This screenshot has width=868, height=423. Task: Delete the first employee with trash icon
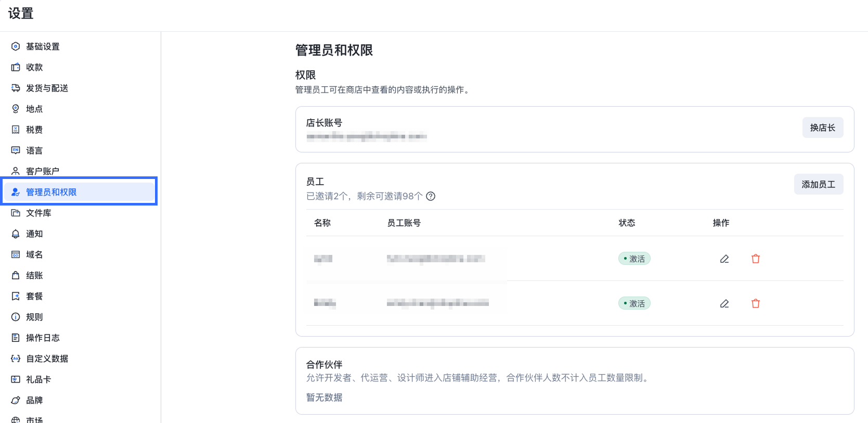pyautogui.click(x=756, y=259)
